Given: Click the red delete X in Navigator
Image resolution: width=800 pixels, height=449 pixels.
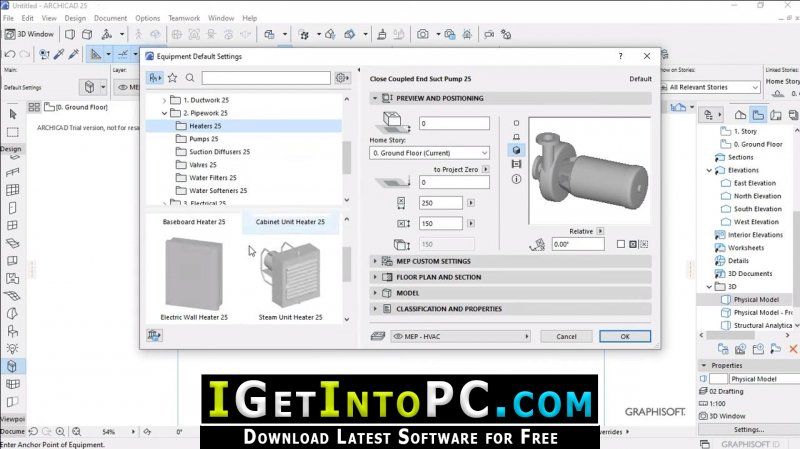Looking at the screenshot, I should 793,349.
